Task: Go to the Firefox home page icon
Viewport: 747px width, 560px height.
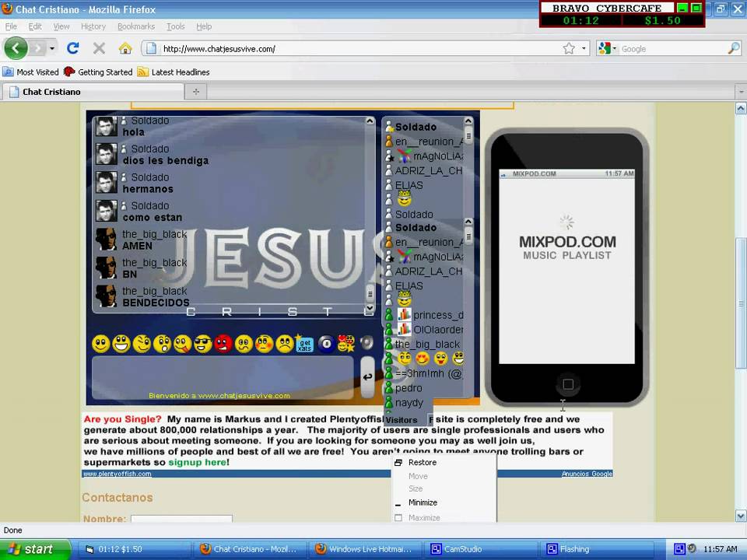Action: (124, 48)
